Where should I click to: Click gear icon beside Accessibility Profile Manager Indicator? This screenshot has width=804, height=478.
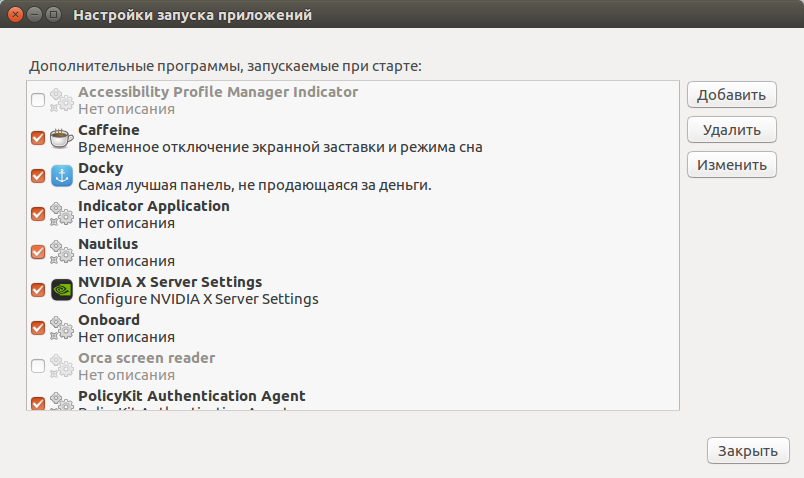(62, 100)
